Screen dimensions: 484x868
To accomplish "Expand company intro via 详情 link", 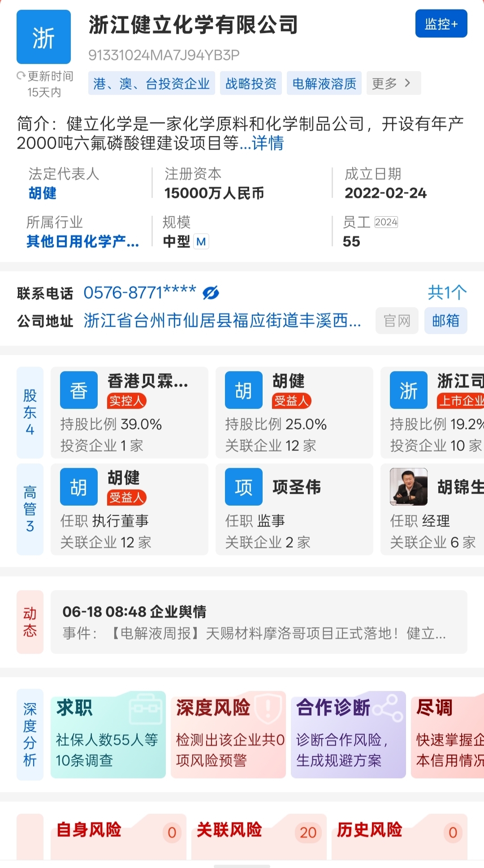I will click(268, 143).
